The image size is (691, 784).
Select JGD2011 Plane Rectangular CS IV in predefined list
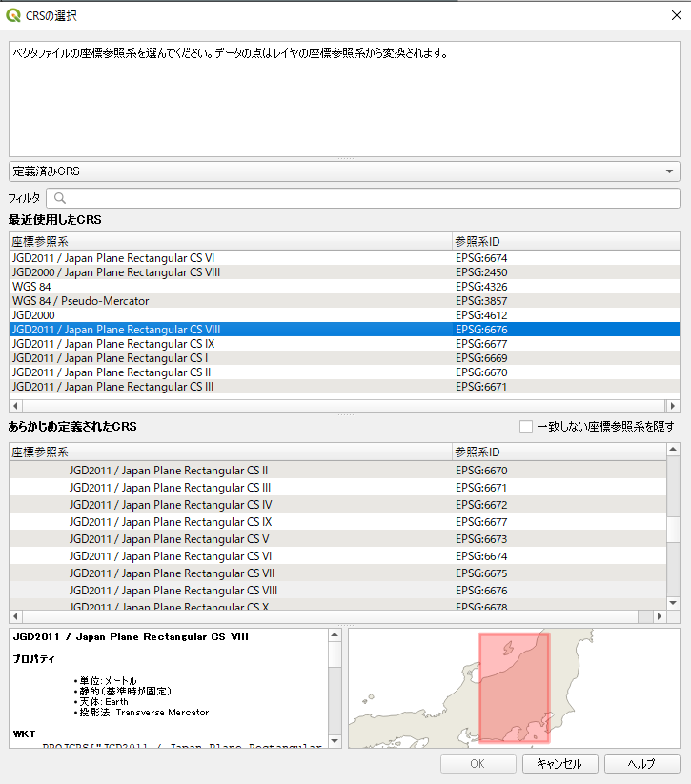point(171,505)
